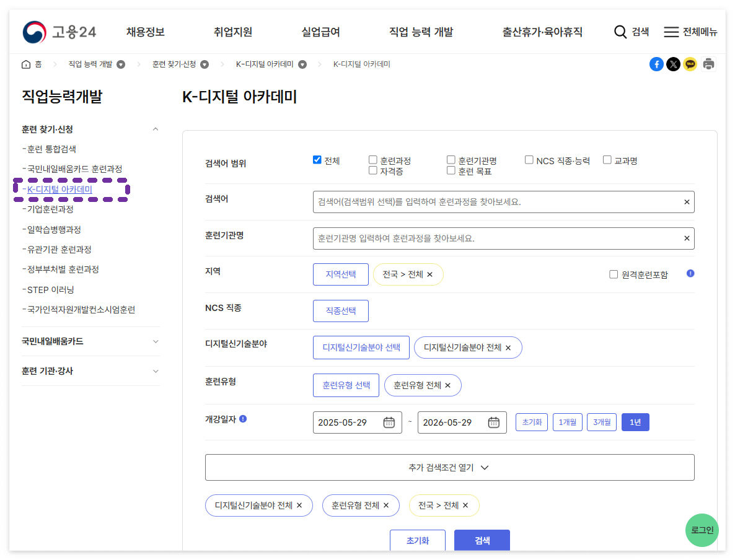This screenshot has height=560, width=735.
Task: Share the page via the X icon
Action: pos(673,64)
